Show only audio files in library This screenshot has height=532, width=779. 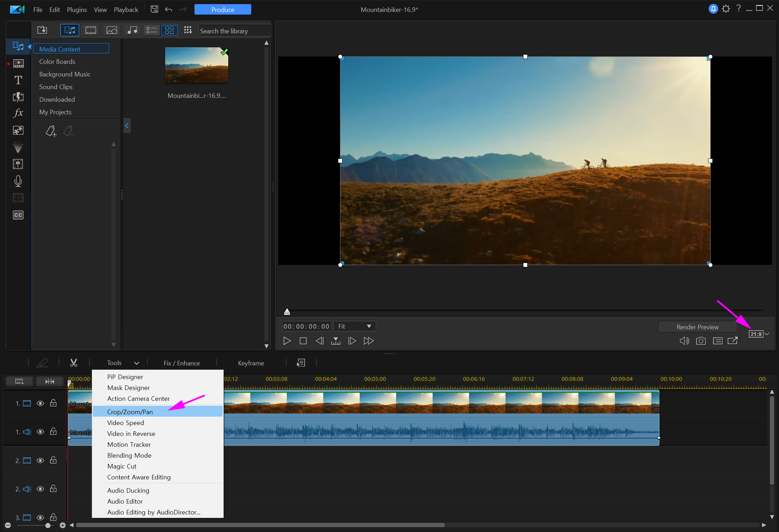pos(133,30)
